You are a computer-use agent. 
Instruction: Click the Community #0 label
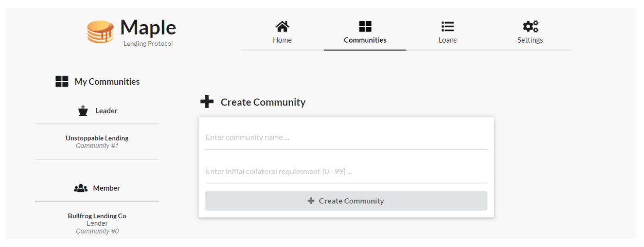coord(97,231)
